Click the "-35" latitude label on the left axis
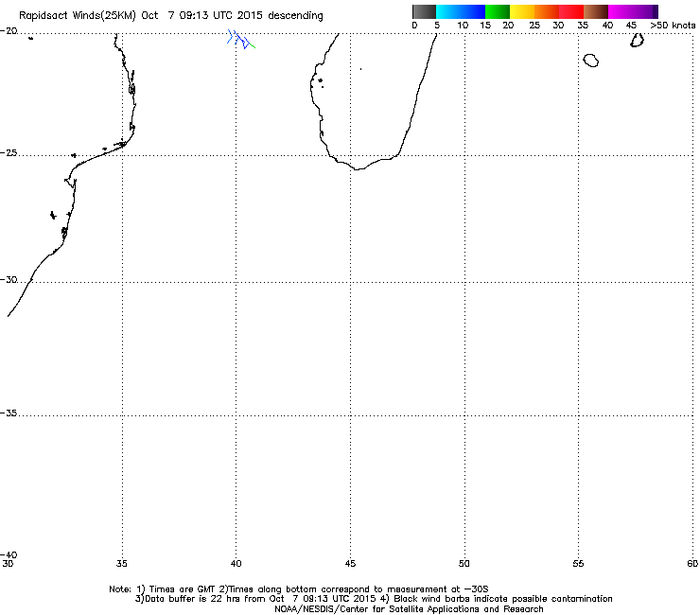The image size is (700, 615). click(x=9, y=413)
